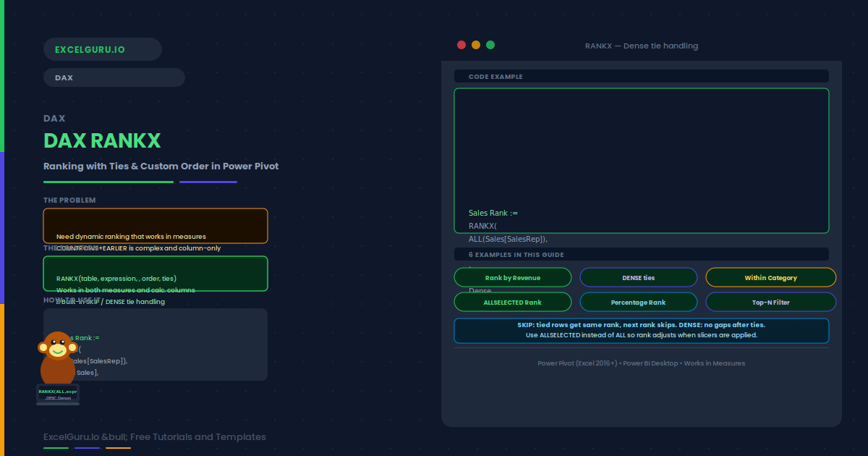Click the Power Pivot (Excel 2016+) footer note

tap(642, 363)
